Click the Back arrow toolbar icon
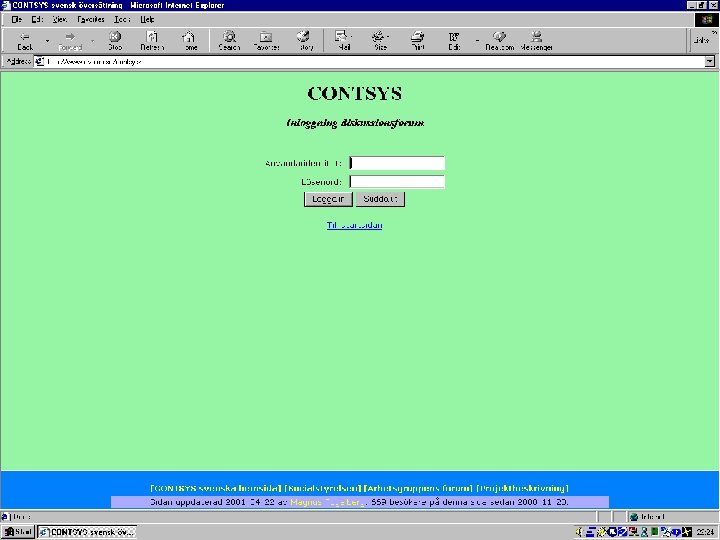 click(x=25, y=37)
